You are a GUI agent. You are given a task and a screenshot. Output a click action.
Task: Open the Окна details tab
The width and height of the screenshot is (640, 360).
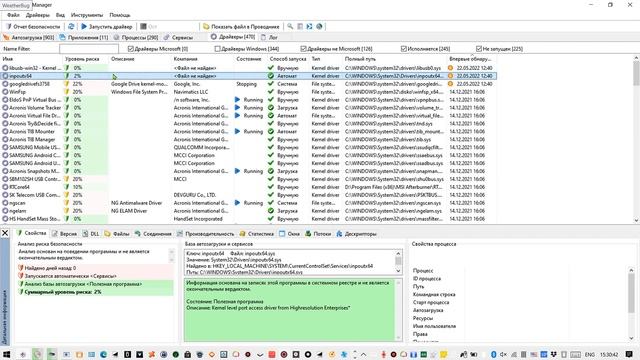pos(289,234)
